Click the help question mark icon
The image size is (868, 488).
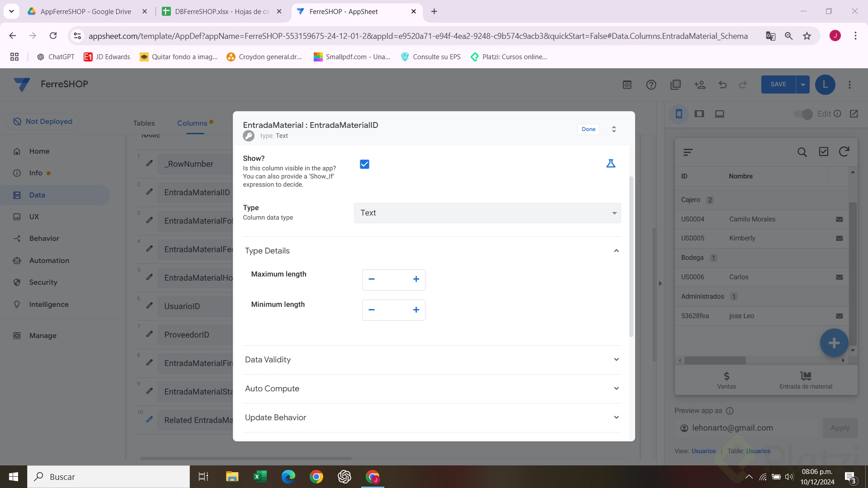(651, 84)
